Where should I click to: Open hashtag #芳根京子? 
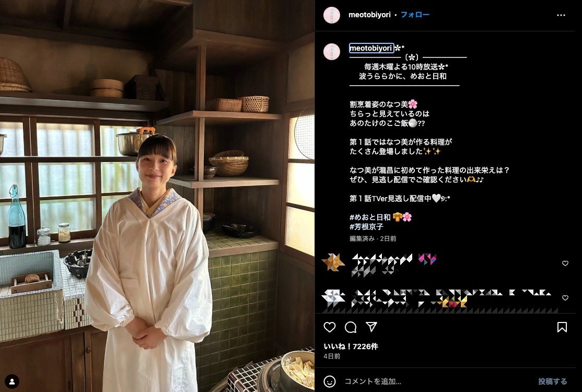pos(366,226)
